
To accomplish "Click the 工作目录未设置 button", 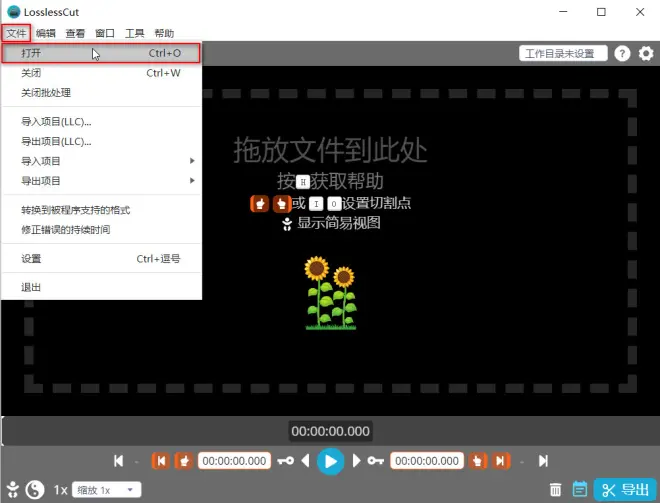I will [x=563, y=53].
